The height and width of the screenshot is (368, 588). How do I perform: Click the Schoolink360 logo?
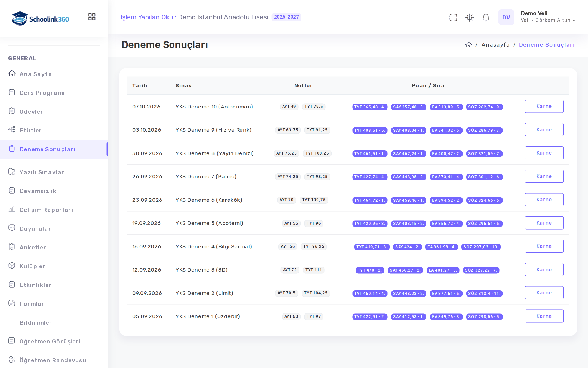(x=40, y=19)
